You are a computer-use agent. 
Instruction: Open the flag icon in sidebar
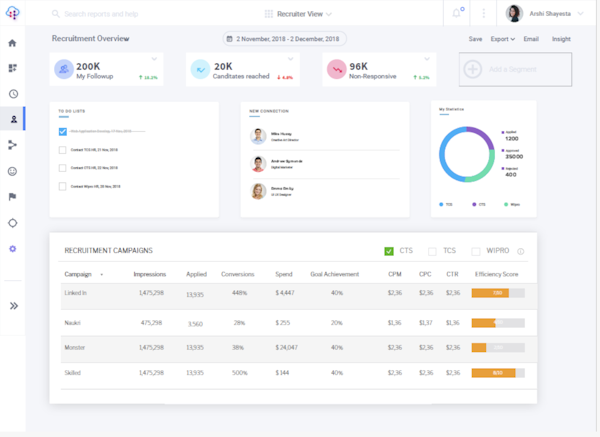13,197
